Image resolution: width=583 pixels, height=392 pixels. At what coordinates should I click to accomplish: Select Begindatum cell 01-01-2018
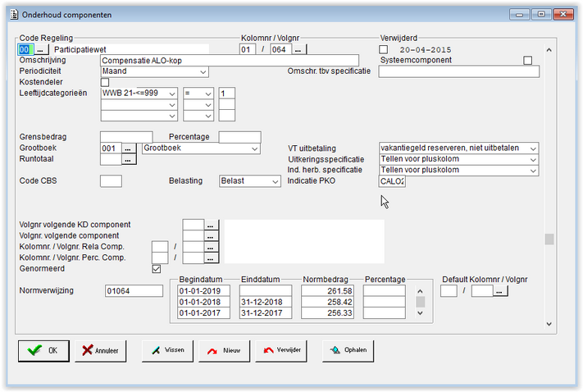pyautogui.click(x=203, y=302)
